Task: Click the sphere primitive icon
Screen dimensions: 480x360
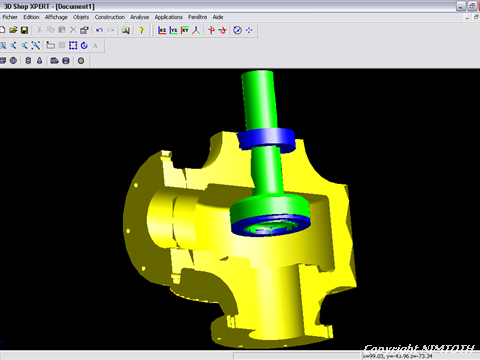Action: [13, 61]
